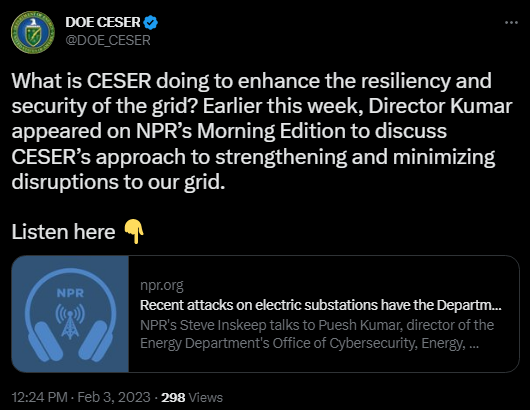Click the "Director Kumar" words in tweet
The image size is (530, 410).
click(x=440, y=106)
